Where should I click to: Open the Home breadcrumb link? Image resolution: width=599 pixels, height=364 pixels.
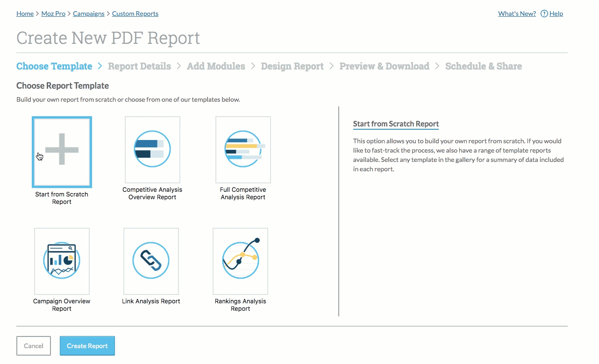25,14
